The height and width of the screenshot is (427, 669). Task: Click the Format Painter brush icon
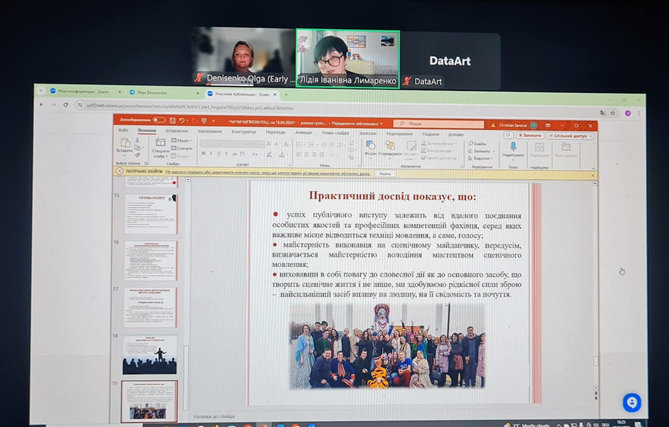[137, 155]
